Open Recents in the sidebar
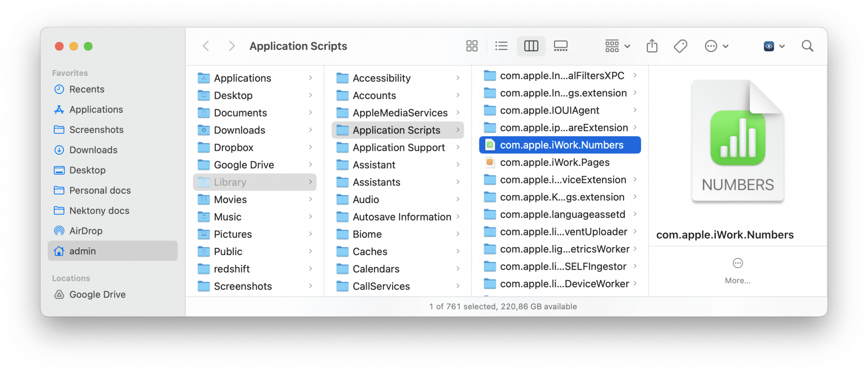Image resolution: width=868 pixels, height=370 pixels. tap(112, 89)
